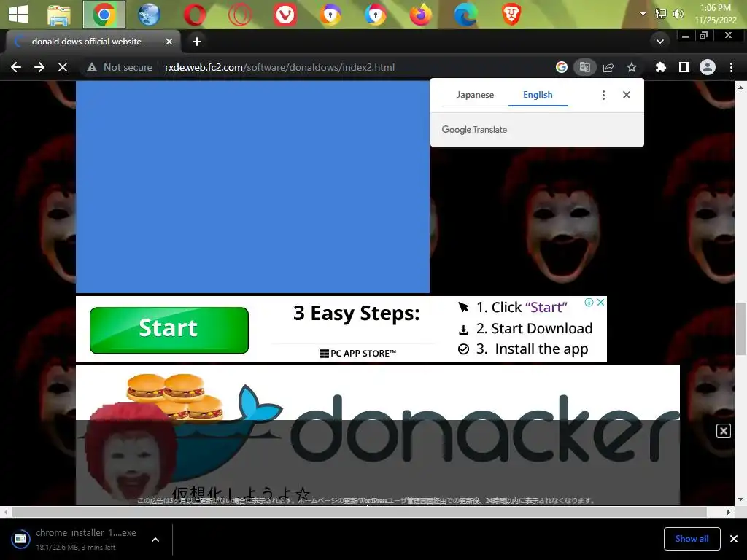Viewport: 747px width, 560px height.
Task: Click the '3. Install the app' text
Action: 532,349
